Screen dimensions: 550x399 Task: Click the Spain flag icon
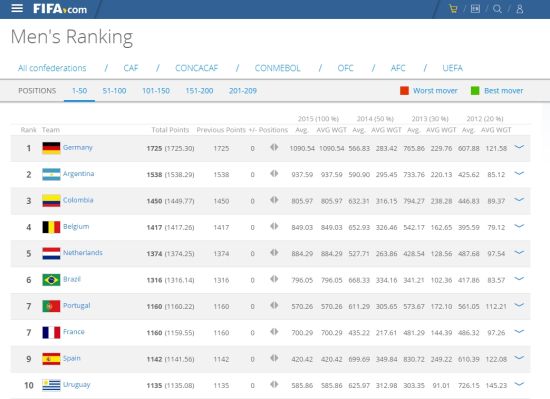pos(51,359)
